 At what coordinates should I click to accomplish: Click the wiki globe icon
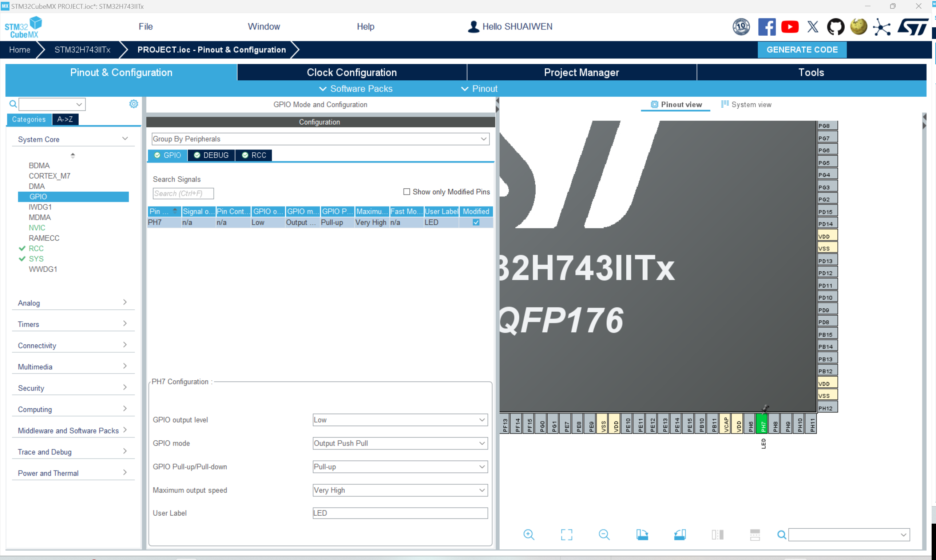[858, 27]
